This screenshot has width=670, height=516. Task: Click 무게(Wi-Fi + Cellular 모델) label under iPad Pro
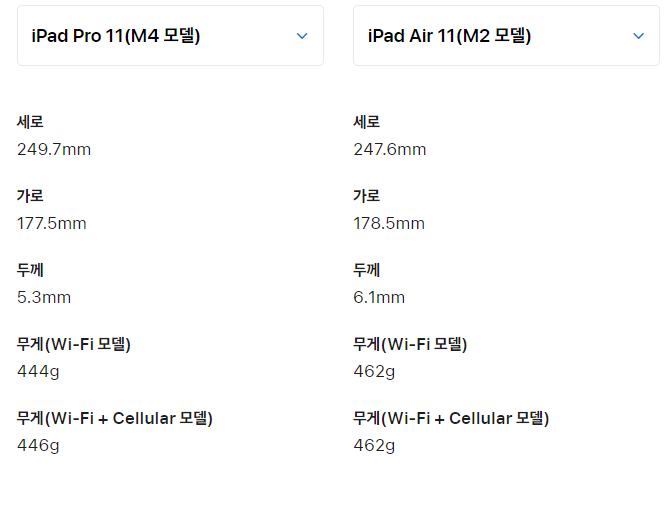tap(115, 418)
